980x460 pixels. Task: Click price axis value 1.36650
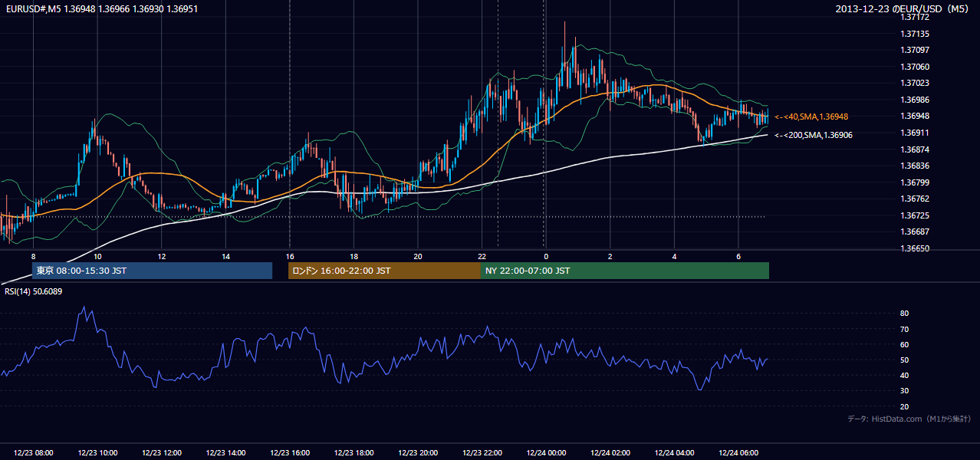coord(915,248)
